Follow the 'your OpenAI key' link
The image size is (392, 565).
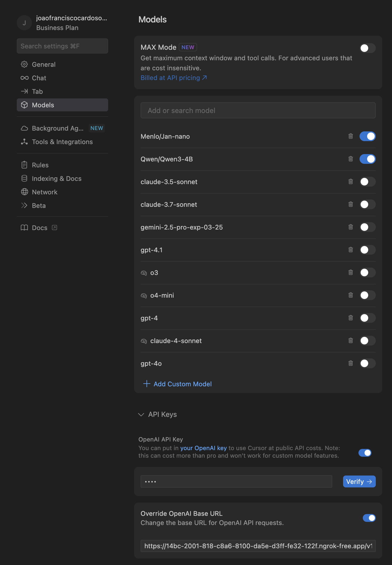(x=203, y=448)
